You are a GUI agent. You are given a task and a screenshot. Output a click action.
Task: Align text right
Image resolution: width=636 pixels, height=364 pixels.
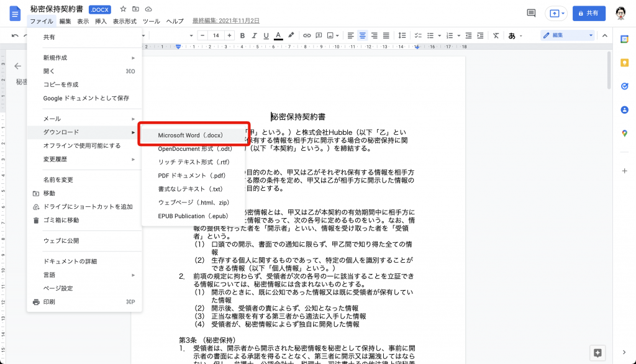(x=374, y=35)
